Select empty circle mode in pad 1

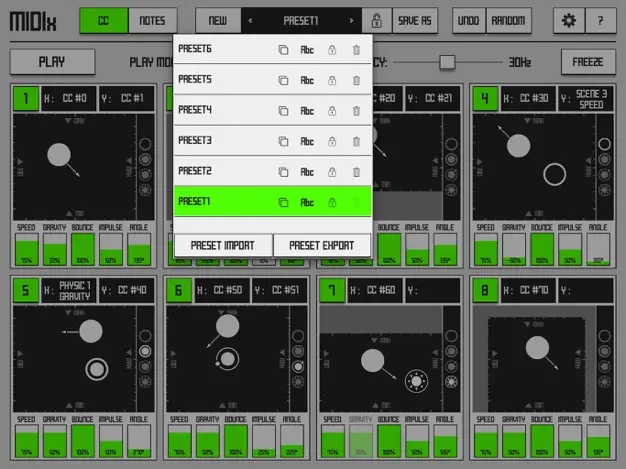(145, 144)
